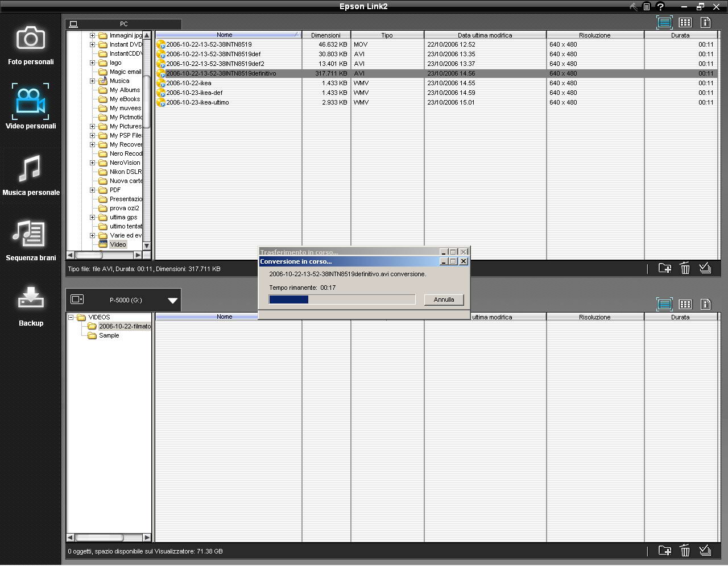Create new folder in PC pane

(x=664, y=268)
